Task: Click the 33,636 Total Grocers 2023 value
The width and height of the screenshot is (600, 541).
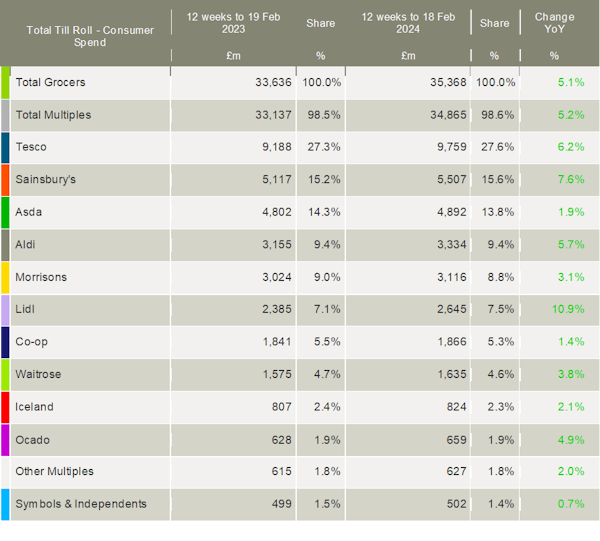Action: click(273, 82)
